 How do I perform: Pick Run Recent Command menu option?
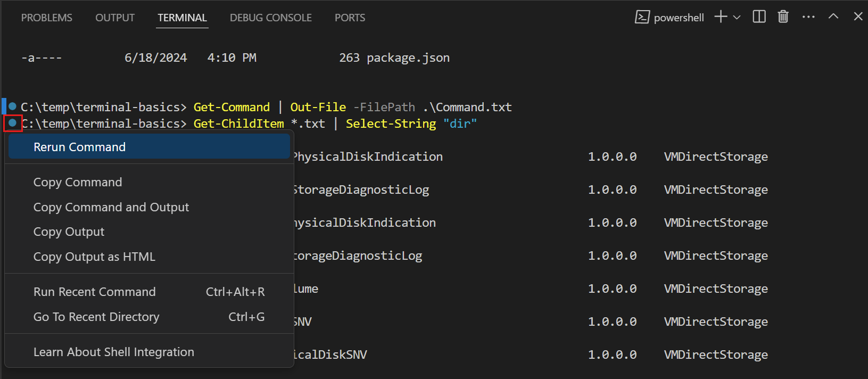pyautogui.click(x=95, y=292)
